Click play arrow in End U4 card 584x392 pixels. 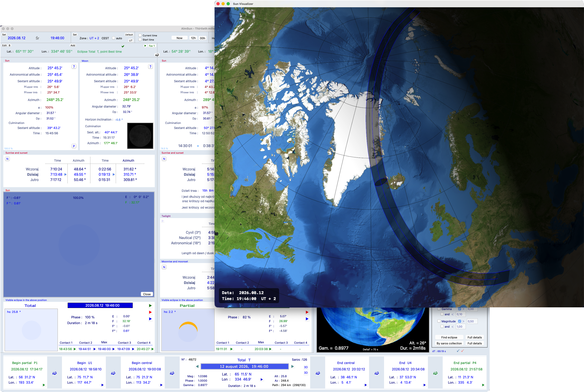pos(425,385)
